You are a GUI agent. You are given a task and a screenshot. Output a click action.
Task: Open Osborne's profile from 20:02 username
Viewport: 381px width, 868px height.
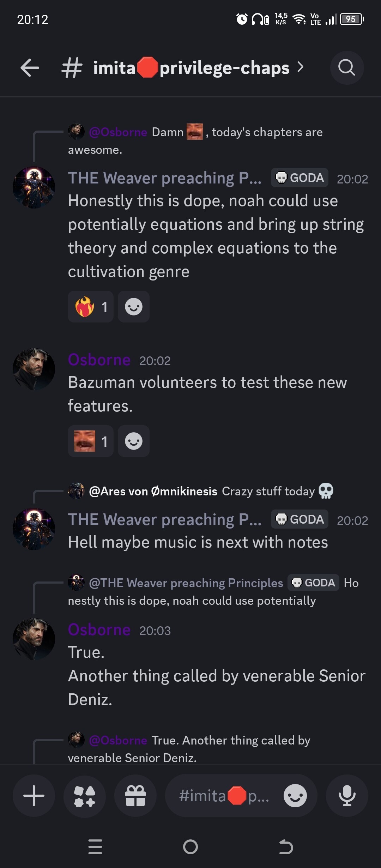99,360
